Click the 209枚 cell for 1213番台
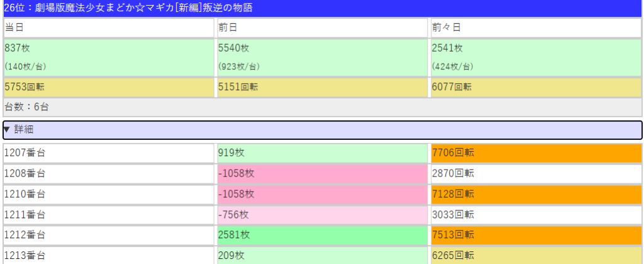Viewport: 644px width, 264px height. pos(323,255)
